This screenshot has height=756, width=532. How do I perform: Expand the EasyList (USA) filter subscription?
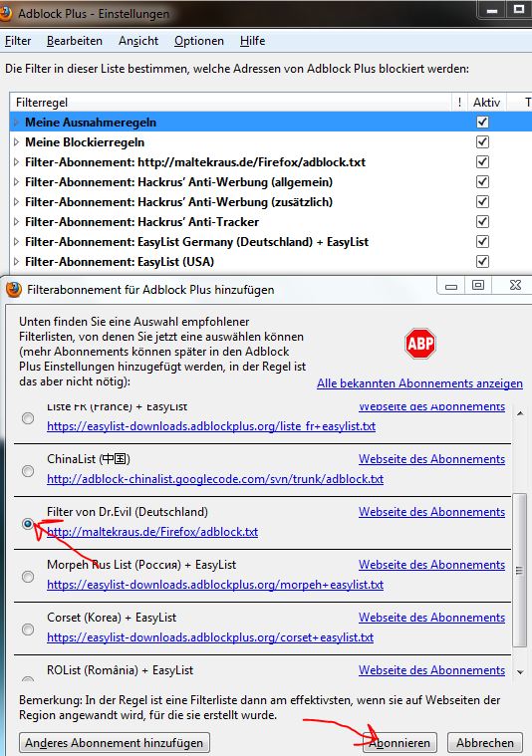click(16, 262)
